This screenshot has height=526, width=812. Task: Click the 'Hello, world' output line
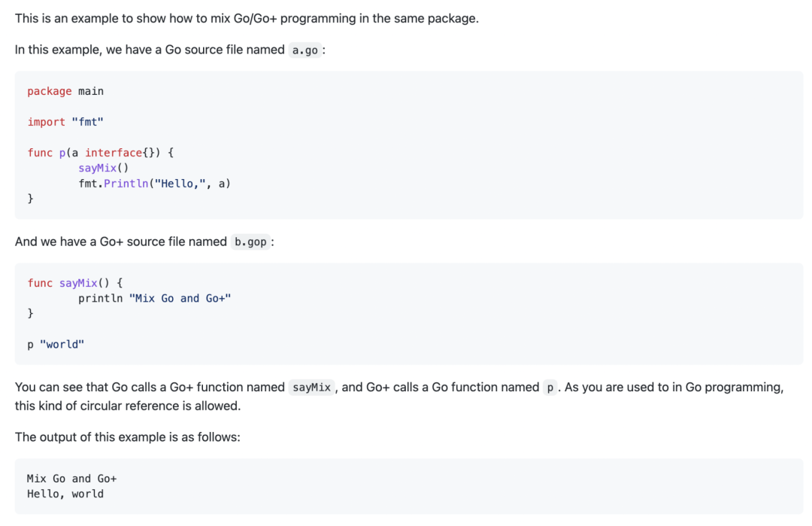pyautogui.click(x=65, y=494)
